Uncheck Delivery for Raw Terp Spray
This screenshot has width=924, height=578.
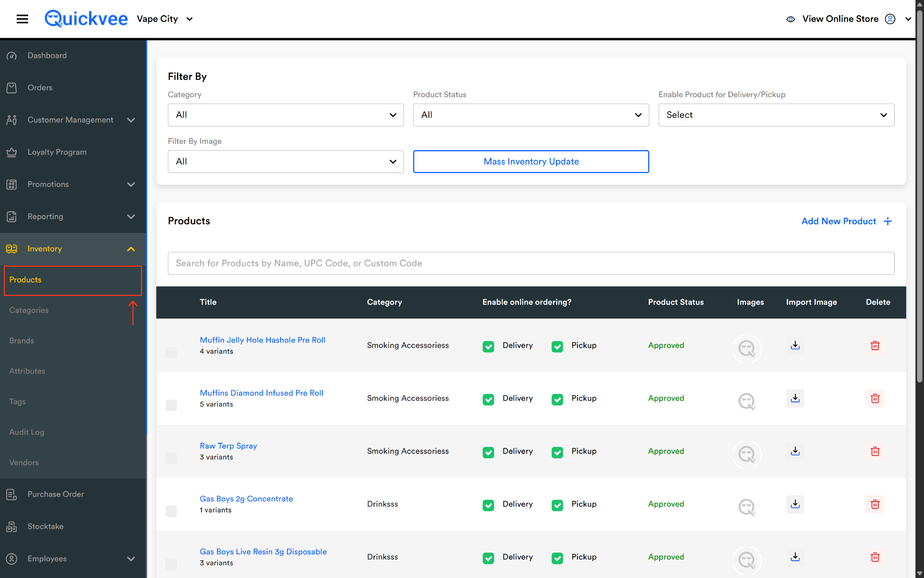[488, 452]
